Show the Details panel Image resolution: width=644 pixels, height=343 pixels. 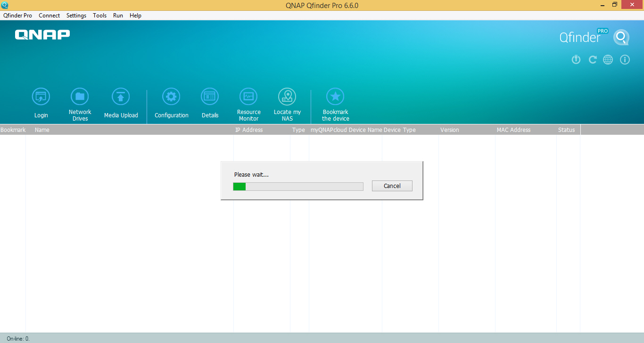coord(210,96)
